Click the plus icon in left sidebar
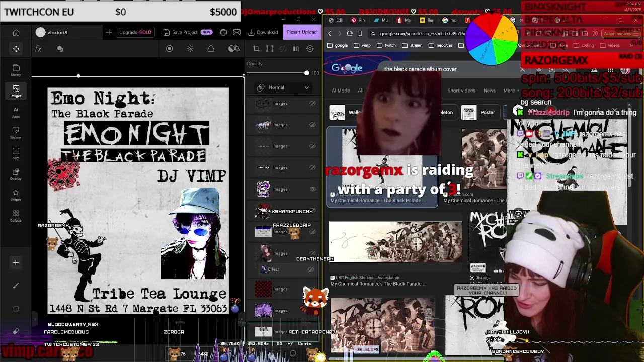644x362 pixels. pos(16,262)
